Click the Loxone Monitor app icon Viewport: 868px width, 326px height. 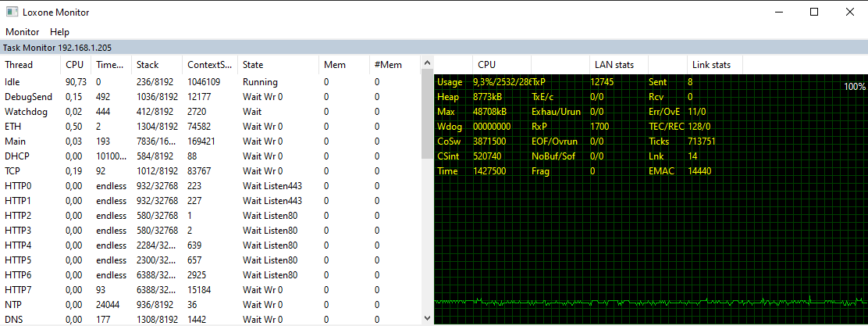click(12, 12)
